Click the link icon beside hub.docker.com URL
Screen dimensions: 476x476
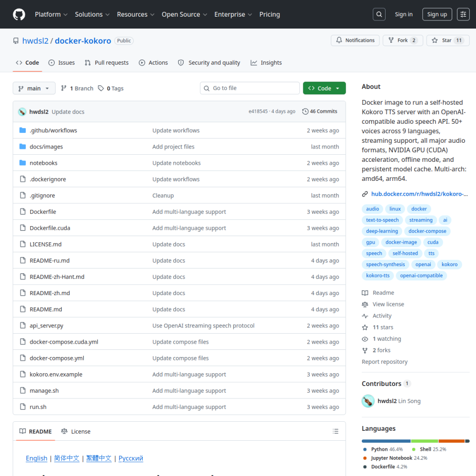point(365,194)
